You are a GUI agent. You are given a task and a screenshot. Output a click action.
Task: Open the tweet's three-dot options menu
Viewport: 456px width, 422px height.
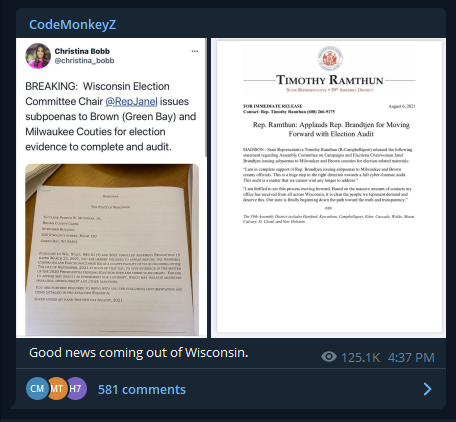point(195,51)
